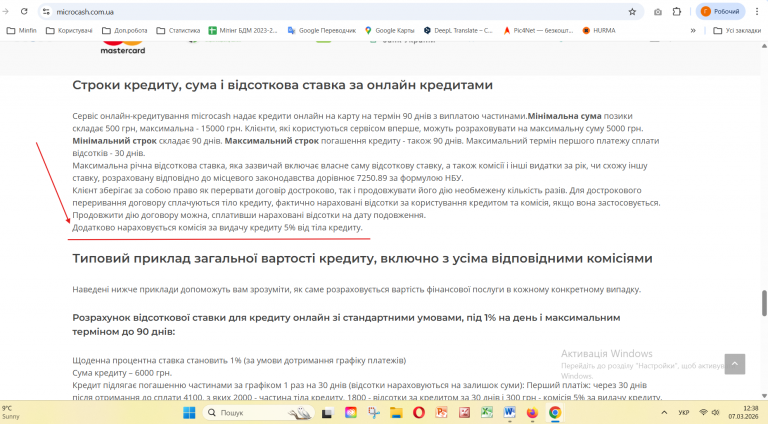The image size is (768, 424).
Task: Open the weather widget showing Sunny
Action: (11, 412)
